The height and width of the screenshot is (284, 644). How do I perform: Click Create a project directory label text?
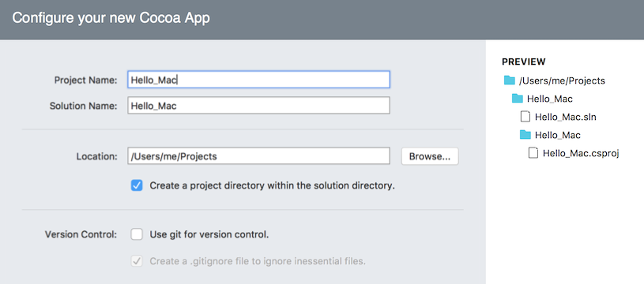[x=272, y=185]
